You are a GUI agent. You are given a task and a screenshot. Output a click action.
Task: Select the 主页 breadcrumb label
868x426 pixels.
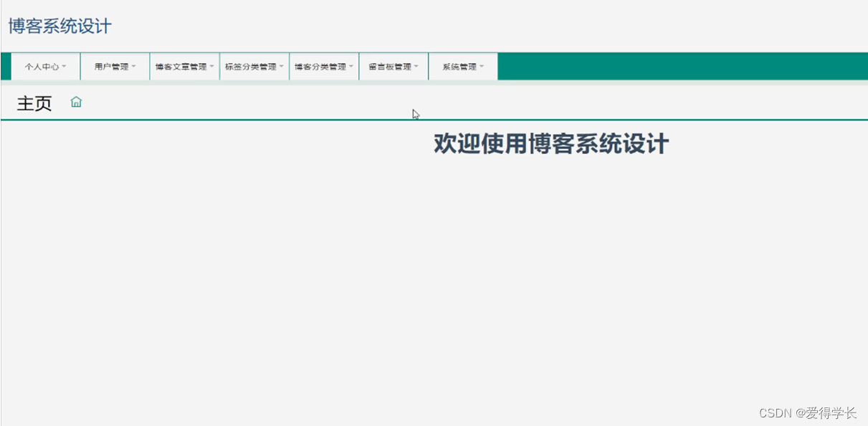[34, 104]
